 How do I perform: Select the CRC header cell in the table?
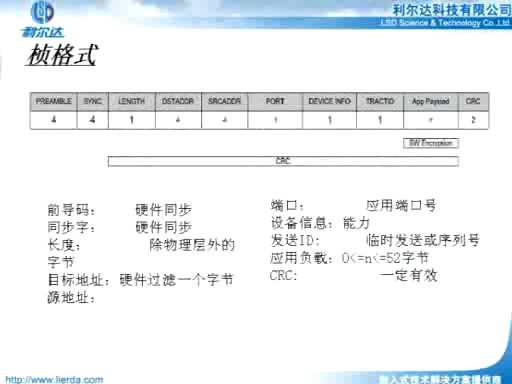coord(473,101)
